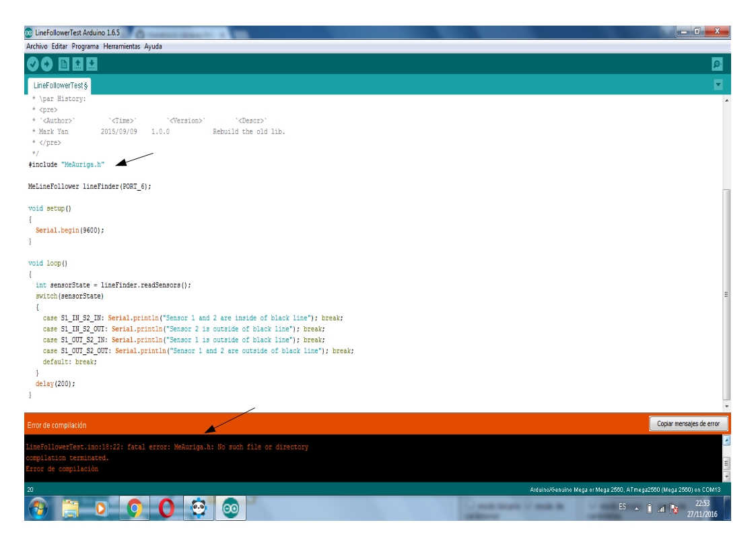Switch to the panda app in taskbar
Image resolution: width=756 pixels, height=535 pixels.
click(199, 509)
